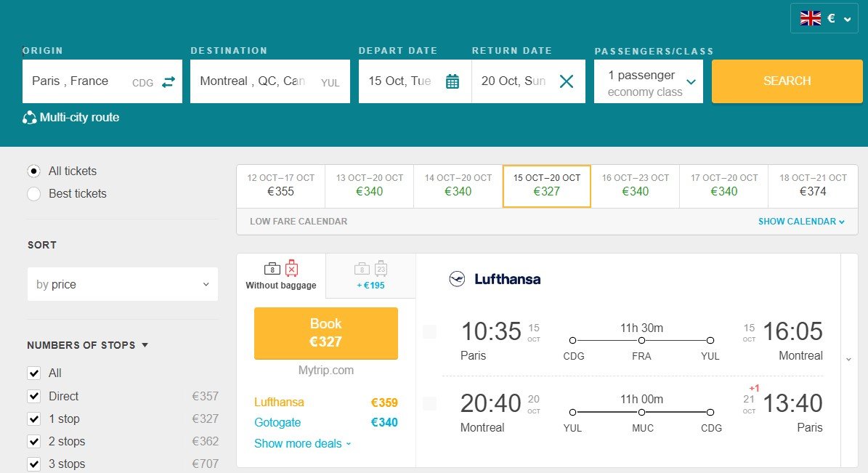Click the Multi-city route link text

pos(79,118)
